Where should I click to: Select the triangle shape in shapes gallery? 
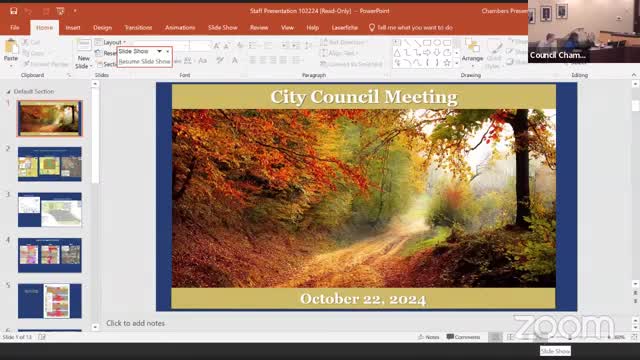pyautogui.click(x=397, y=53)
